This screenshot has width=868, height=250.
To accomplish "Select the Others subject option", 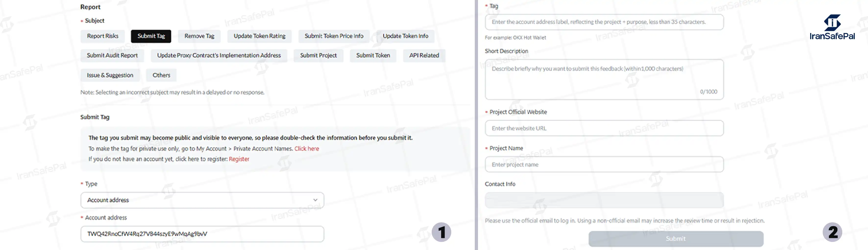I will click(x=161, y=75).
